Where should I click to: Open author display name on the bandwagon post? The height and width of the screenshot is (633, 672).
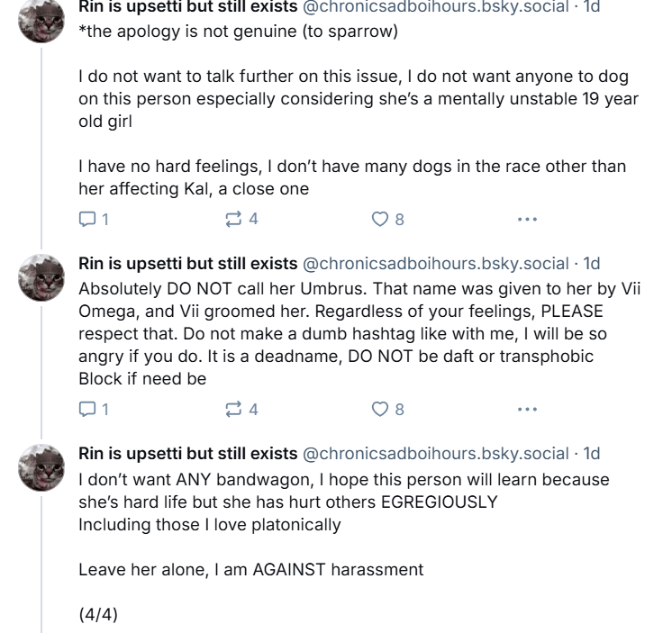coord(187,454)
